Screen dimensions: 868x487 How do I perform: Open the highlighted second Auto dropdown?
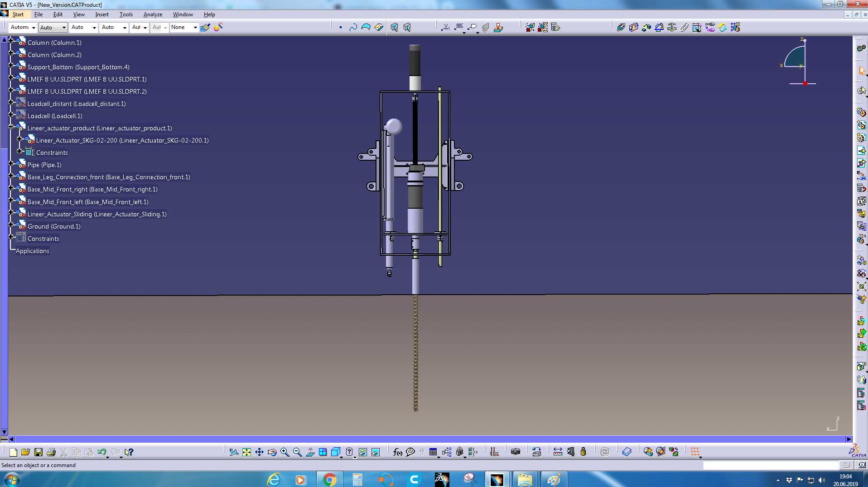(x=53, y=27)
